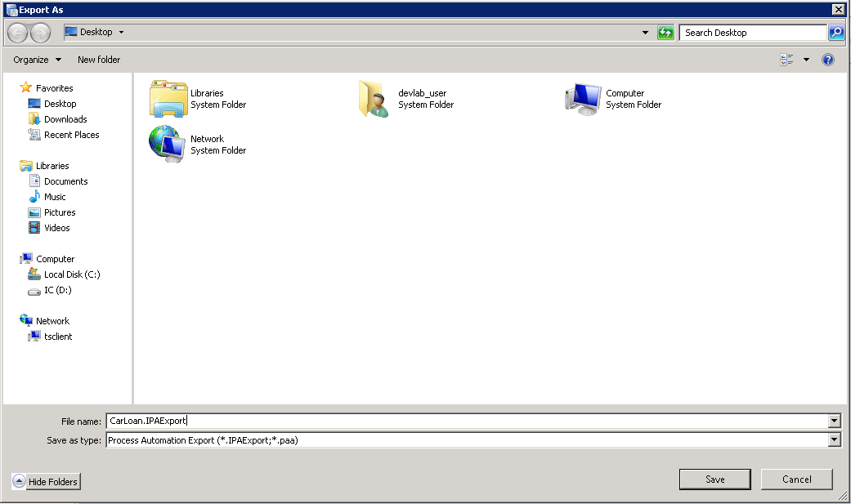
Task: Expand the File name dropdown arrow
Action: tap(834, 421)
